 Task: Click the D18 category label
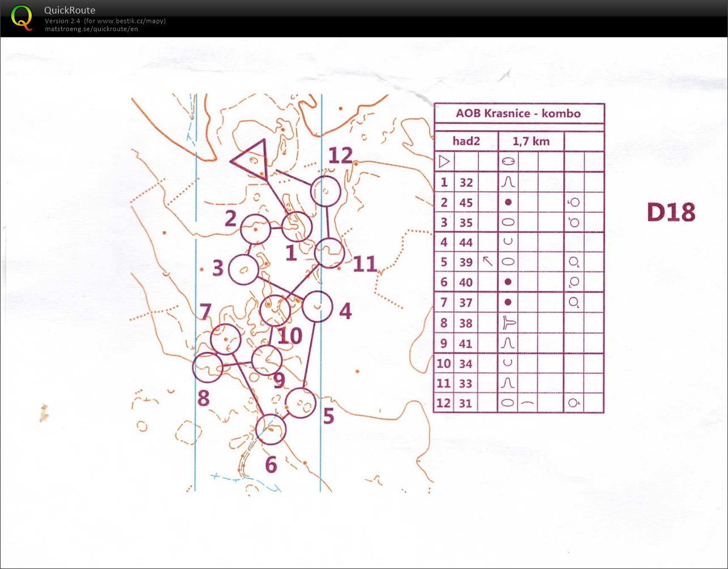pyautogui.click(x=671, y=212)
